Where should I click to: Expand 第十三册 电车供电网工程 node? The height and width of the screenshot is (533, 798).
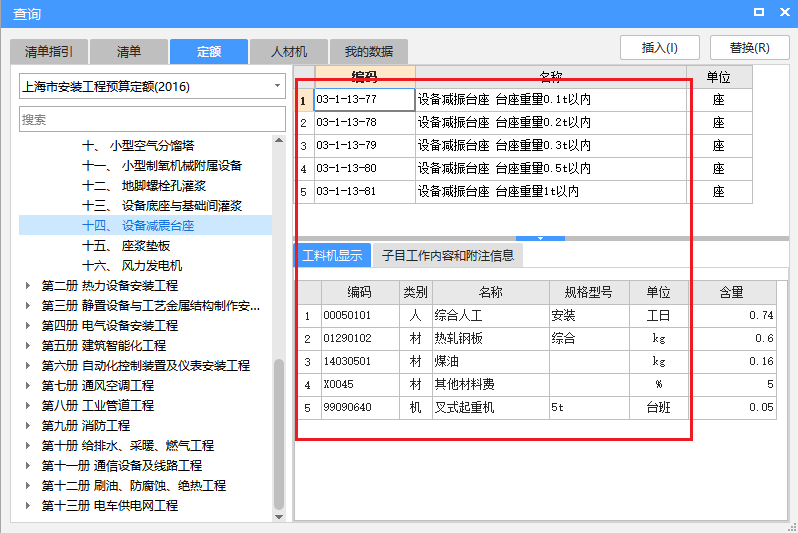(28, 506)
